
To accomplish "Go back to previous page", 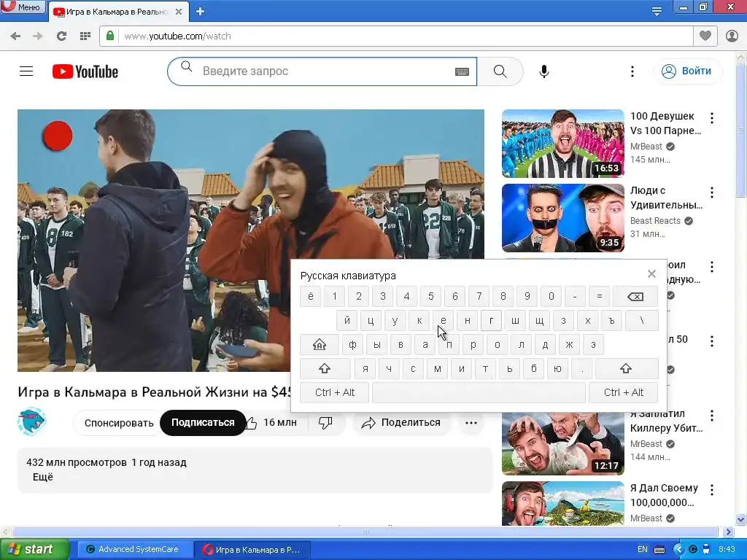I will 15,36.
